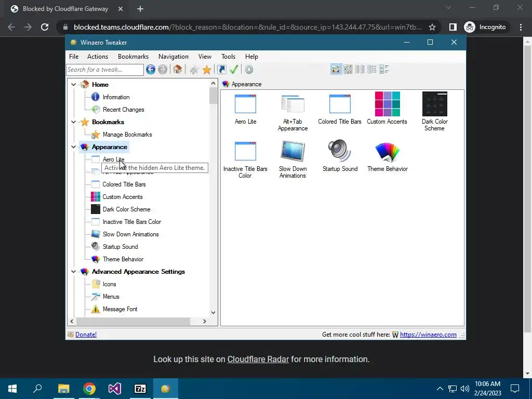Image resolution: width=532 pixels, height=399 pixels.
Task: Open a new Chrome tab
Action: pyautogui.click(x=140, y=9)
